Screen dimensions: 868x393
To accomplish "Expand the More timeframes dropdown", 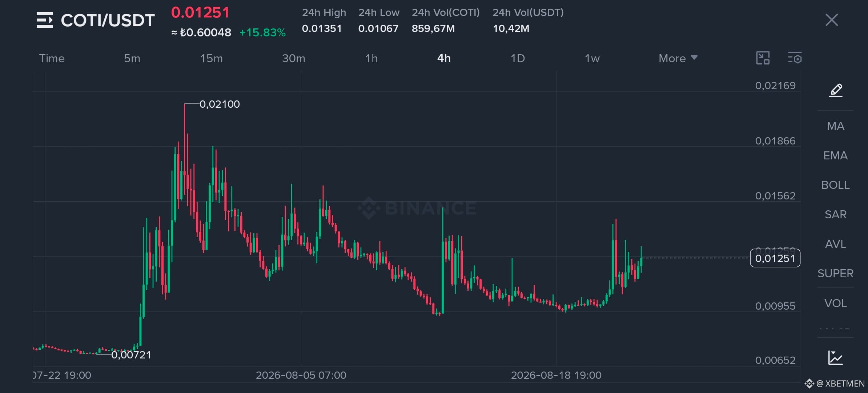I will [x=678, y=58].
